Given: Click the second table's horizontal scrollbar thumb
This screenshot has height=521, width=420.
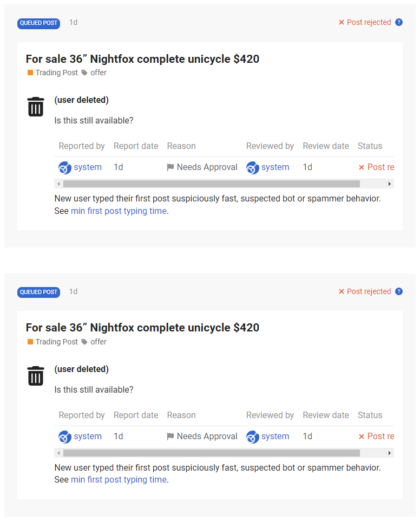Looking at the screenshot, I should 211,453.
